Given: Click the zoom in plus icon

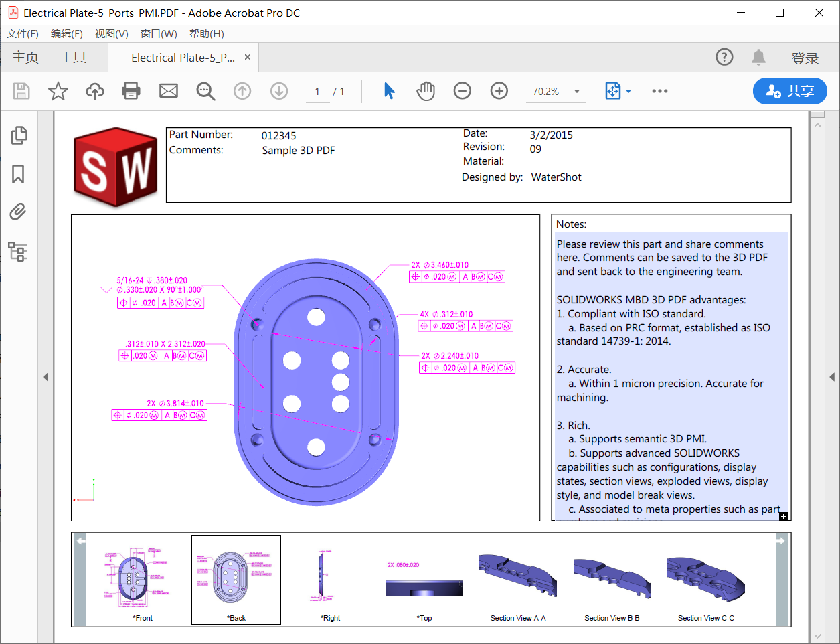Looking at the screenshot, I should pos(499,91).
